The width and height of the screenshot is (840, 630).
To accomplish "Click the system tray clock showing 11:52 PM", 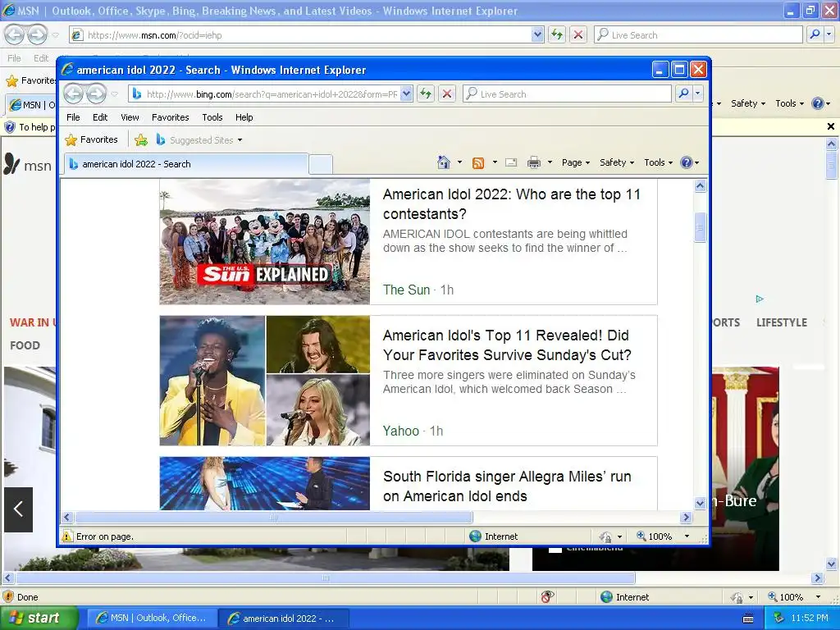I will 810,619.
